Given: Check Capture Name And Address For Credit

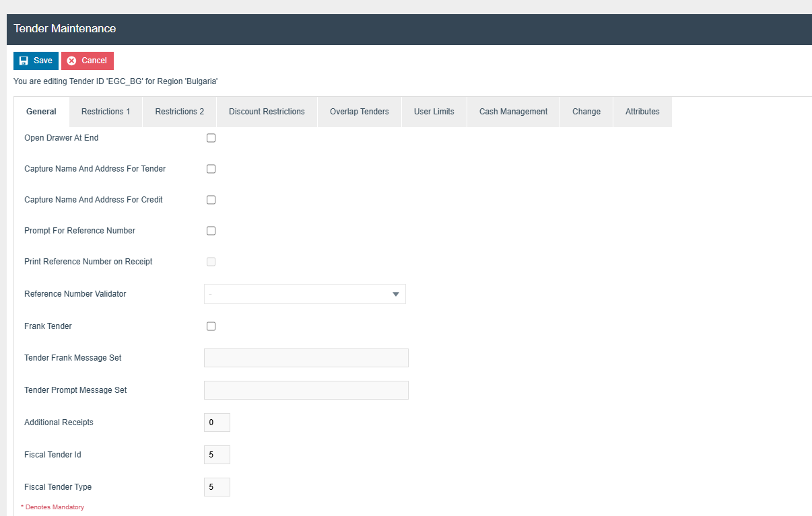Looking at the screenshot, I should [x=211, y=200].
